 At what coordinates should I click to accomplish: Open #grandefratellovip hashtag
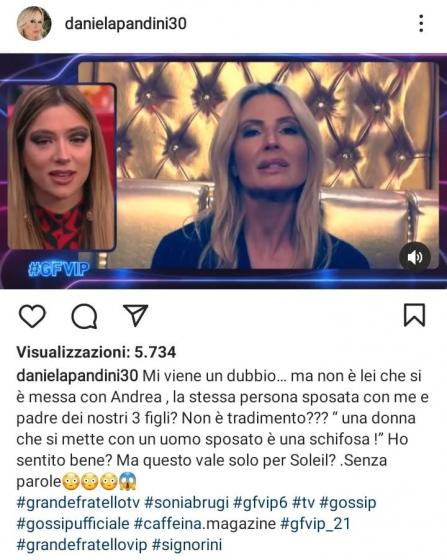(x=82, y=545)
